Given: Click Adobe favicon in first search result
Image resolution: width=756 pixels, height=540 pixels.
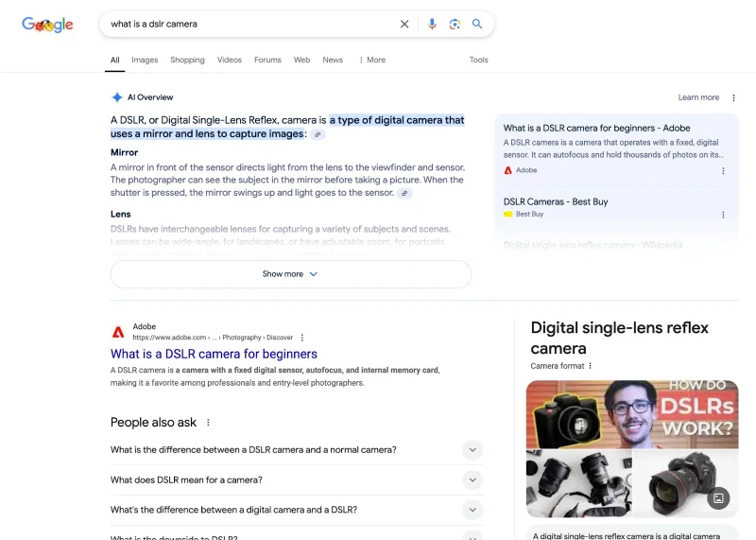Looking at the screenshot, I should click(118, 332).
